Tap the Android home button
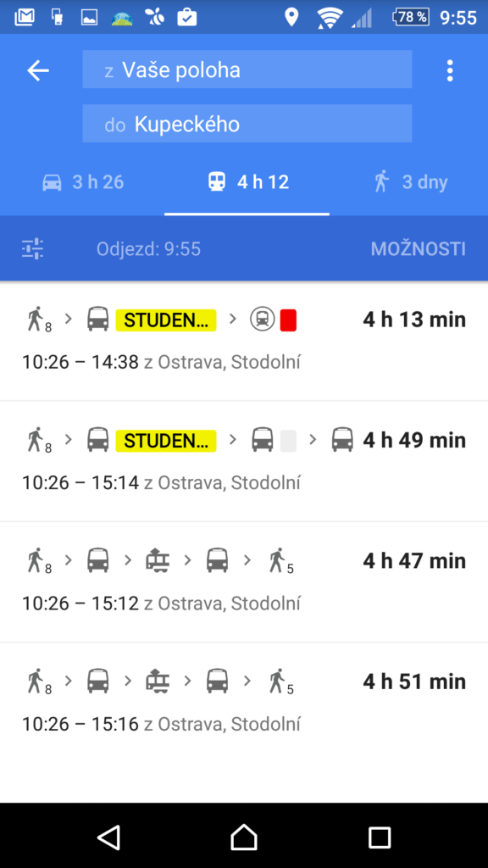This screenshot has width=488, height=868. [244, 837]
